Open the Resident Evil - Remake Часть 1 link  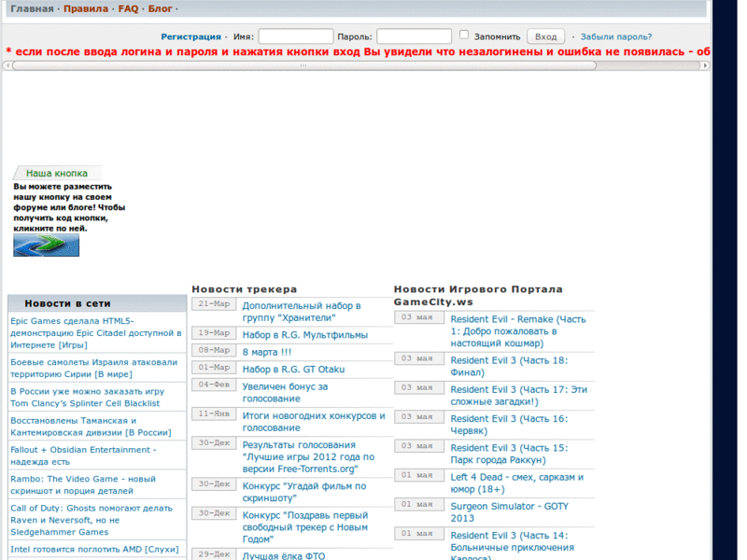(518, 331)
